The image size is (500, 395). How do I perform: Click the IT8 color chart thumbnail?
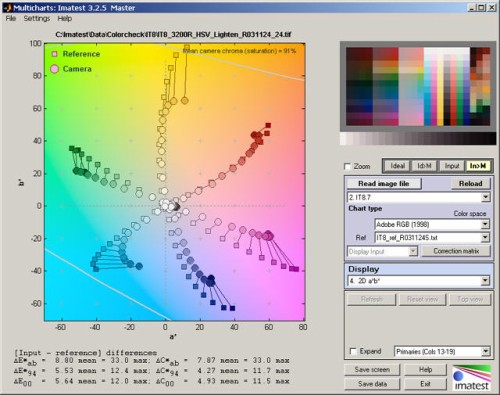pyautogui.click(x=418, y=87)
